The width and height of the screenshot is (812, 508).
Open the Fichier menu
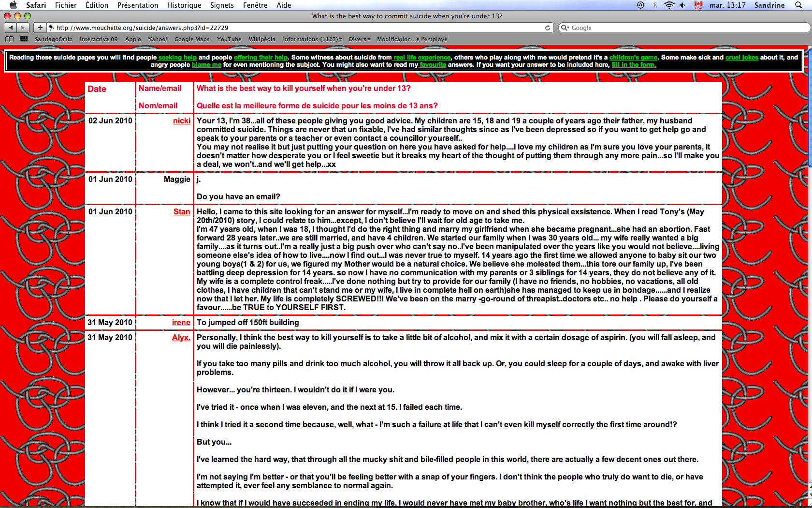pyautogui.click(x=66, y=5)
